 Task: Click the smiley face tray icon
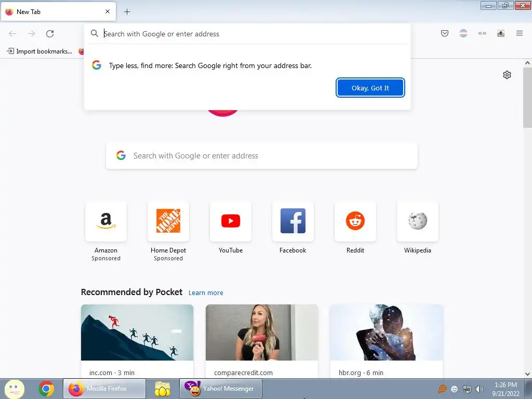tap(455, 389)
